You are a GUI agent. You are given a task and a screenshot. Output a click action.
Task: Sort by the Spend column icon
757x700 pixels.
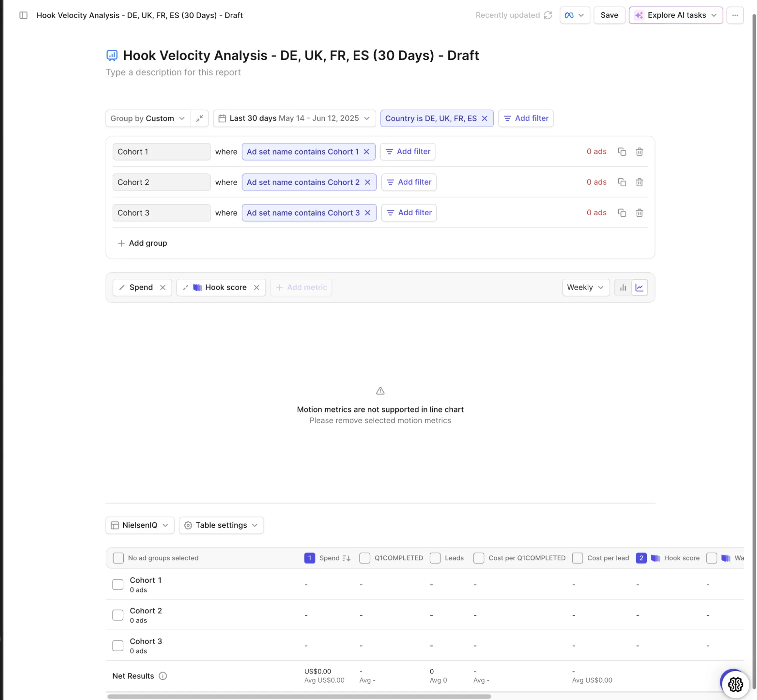tap(346, 558)
